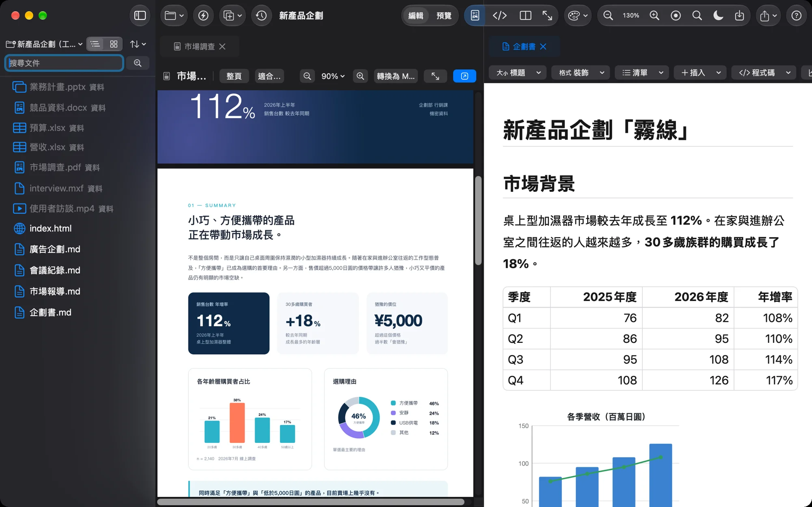Close the 市場調查 tab
Image resolution: width=812 pixels, height=507 pixels.
click(222, 47)
